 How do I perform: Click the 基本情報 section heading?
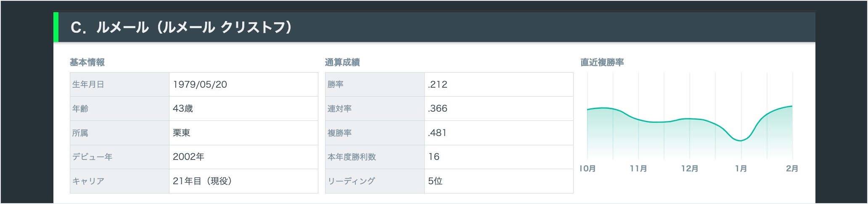pos(87,63)
